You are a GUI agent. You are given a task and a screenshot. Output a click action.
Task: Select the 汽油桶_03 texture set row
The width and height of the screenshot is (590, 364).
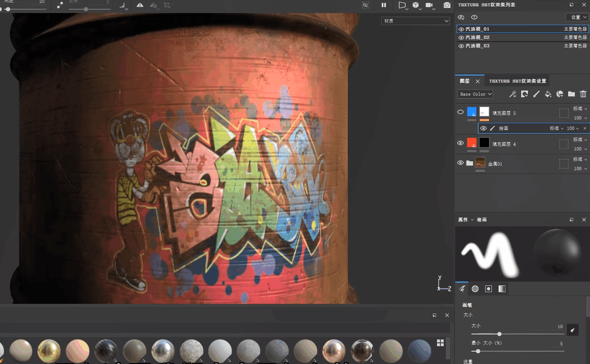523,46
